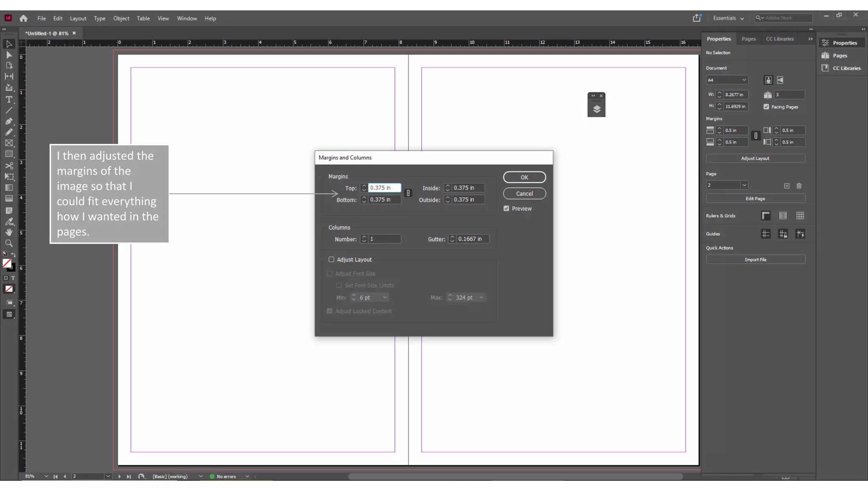Click the fill color swatch in toolbar
This screenshot has width=868, height=488.
pos(7,263)
